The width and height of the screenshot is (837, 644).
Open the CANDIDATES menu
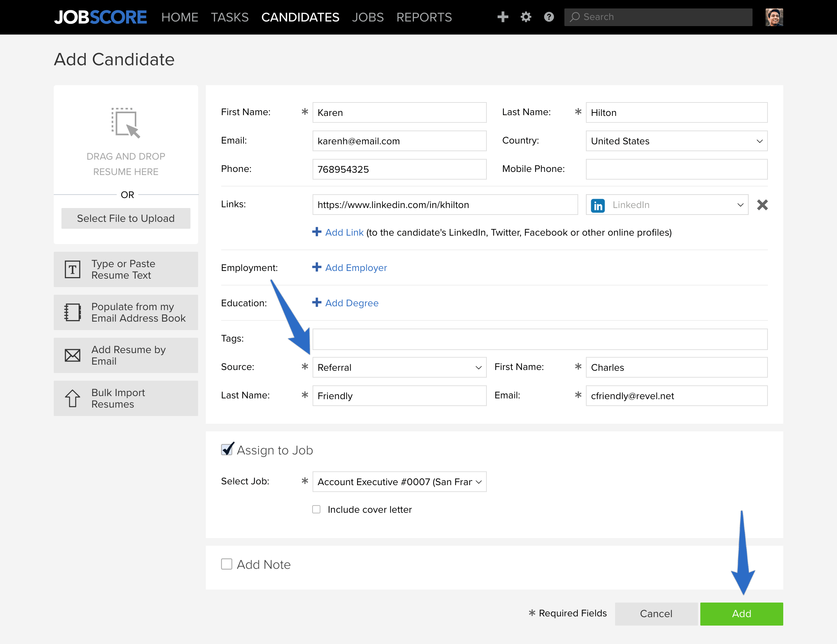(300, 17)
